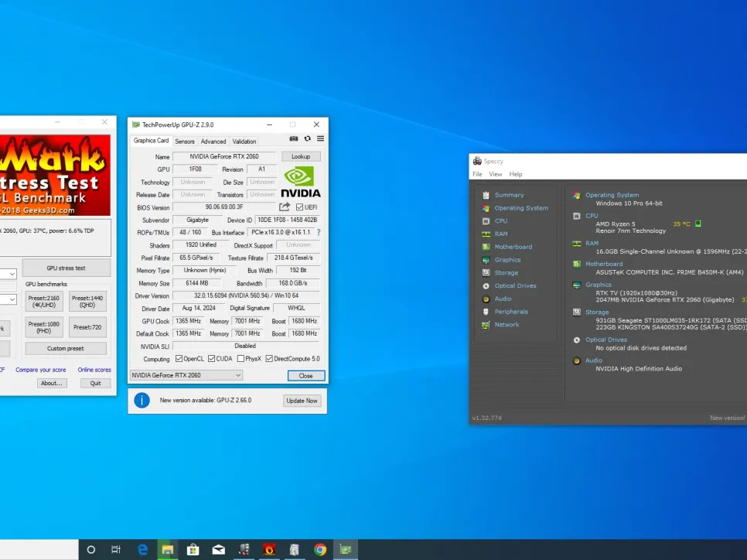Open Optical Drives in Speccy sidebar
Viewport: 747px width, 560px height.
point(515,285)
